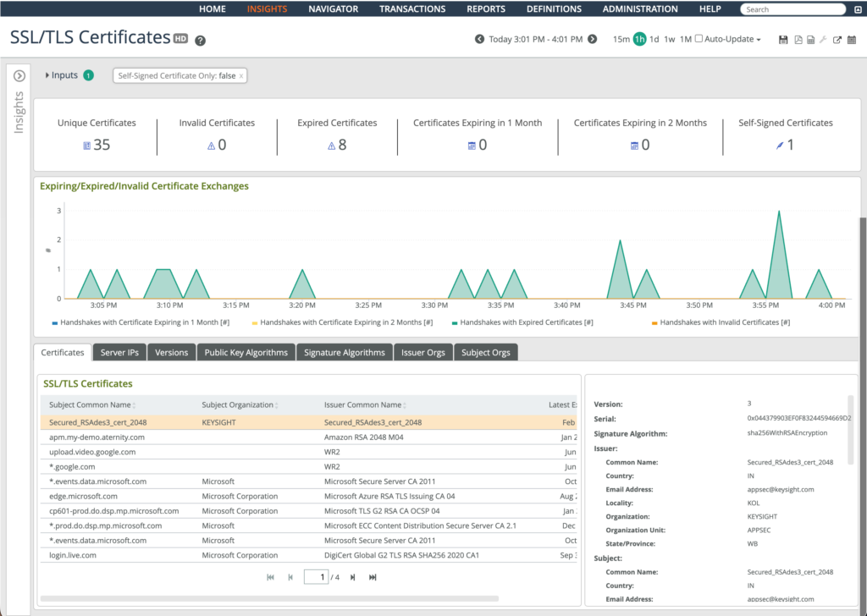Switch time interval to 15m
Screen dimensions: 867x616
coord(621,39)
